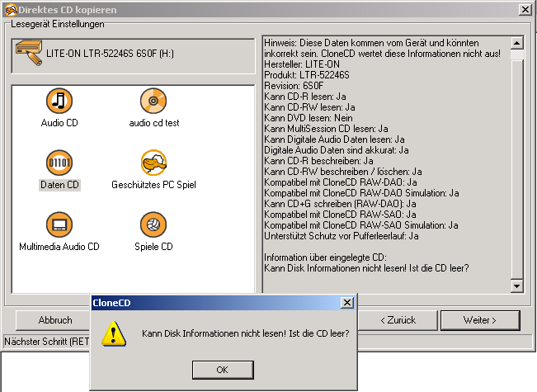Click the 'Kann DVD lesen: Nein' line
537x392 pixels.
(309, 118)
